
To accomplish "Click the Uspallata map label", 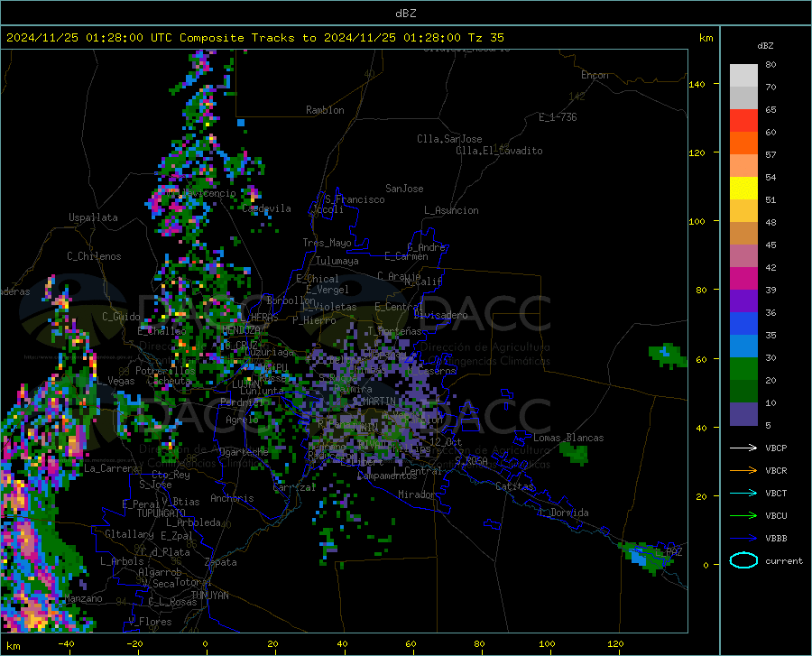I will (x=93, y=218).
